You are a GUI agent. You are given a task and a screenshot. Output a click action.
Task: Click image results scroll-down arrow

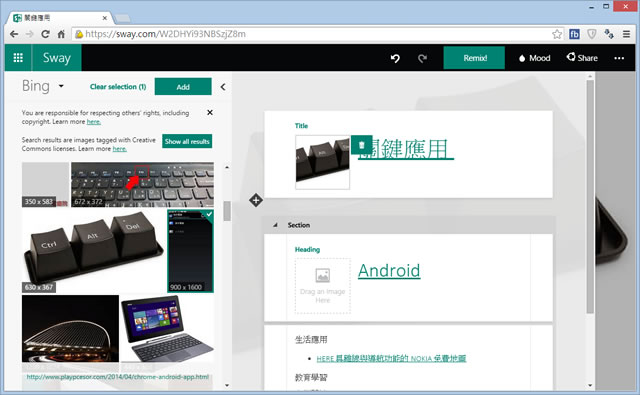coord(227,385)
